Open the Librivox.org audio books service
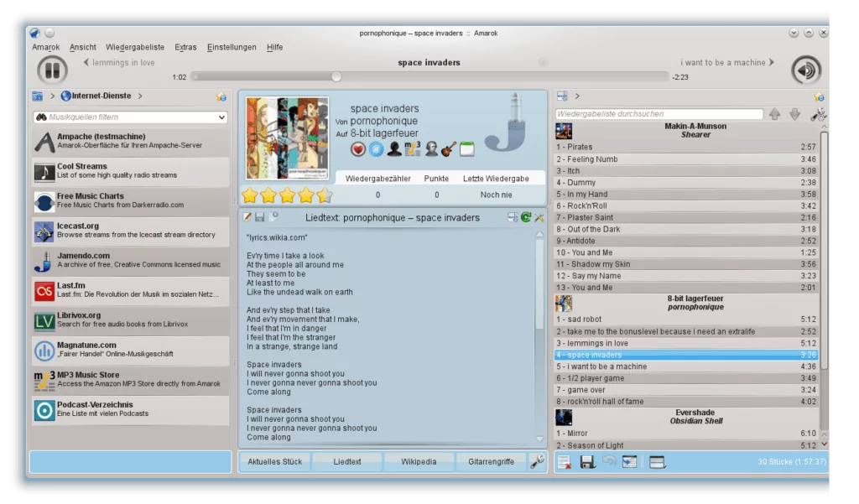This screenshot has height=504, width=859. [130, 320]
